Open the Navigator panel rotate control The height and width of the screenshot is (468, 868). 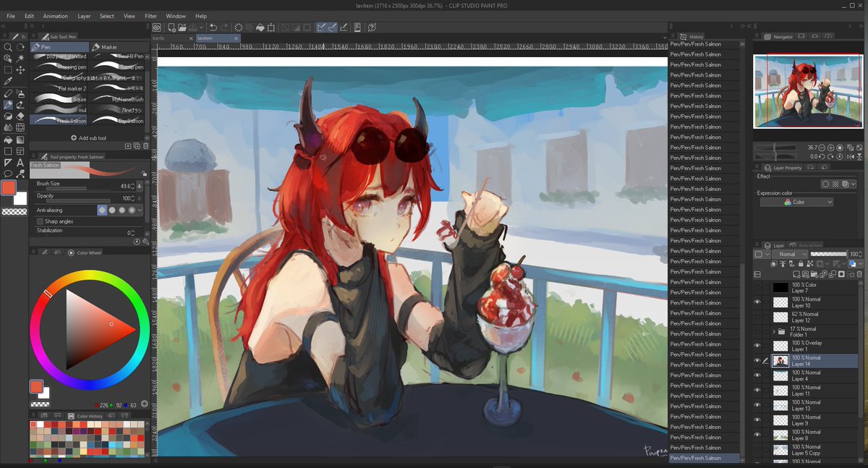pos(822,156)
